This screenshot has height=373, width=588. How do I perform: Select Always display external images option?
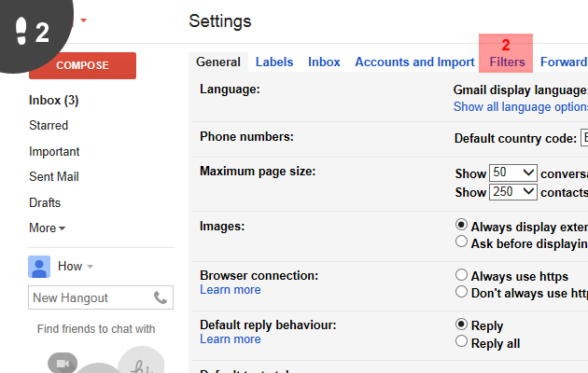click(461, 225)
